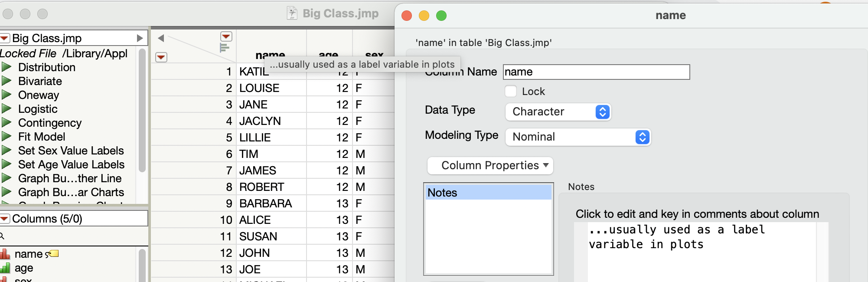
Task: Click the notes text editing area
Action: click(x=702, y=252)
